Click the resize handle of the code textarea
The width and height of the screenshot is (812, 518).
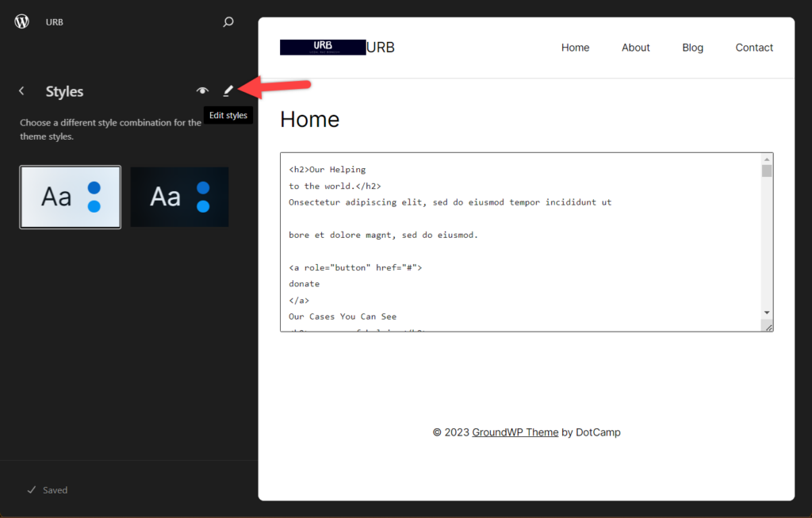[x=768, y=328]
